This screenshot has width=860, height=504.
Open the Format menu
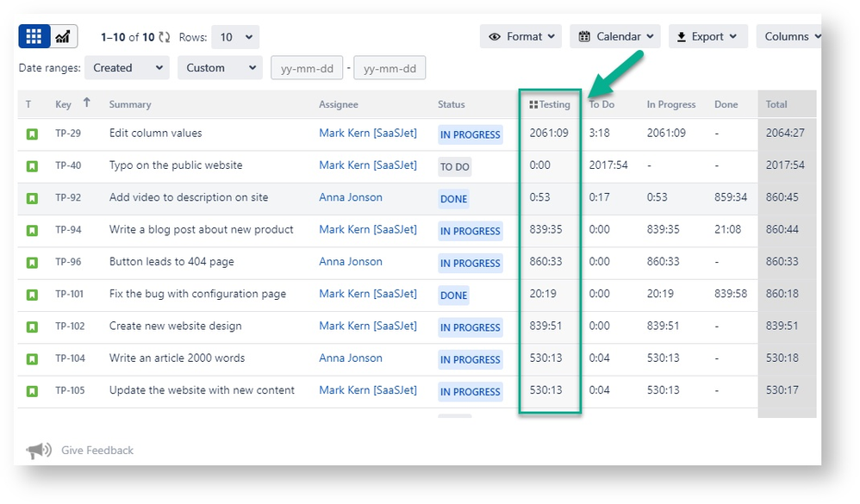click(520, 36)
